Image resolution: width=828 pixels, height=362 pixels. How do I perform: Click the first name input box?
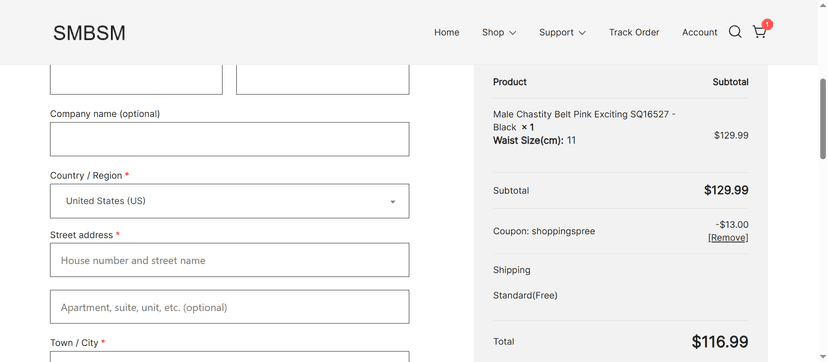click(136, 79)
